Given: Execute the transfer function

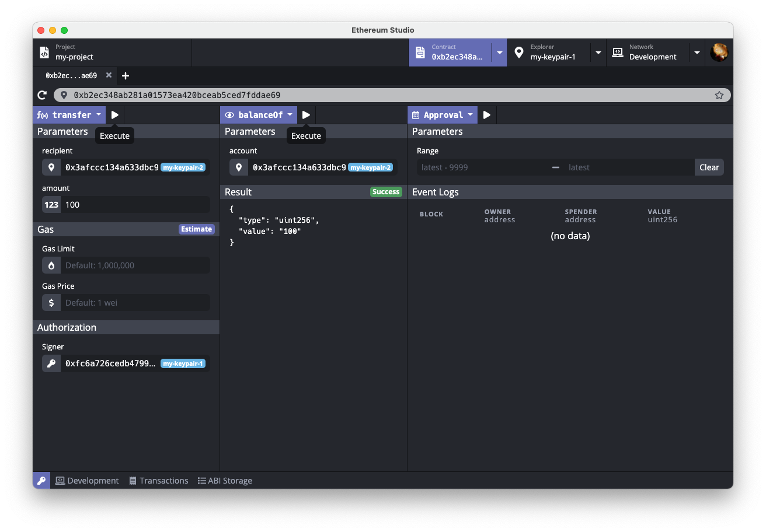Looking at the screenshot, I should click(115, 115).
